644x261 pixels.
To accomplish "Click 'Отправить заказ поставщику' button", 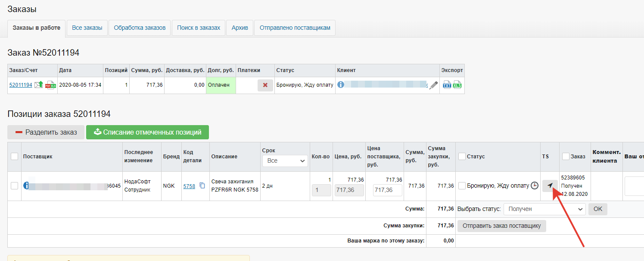I will coord(501,226).
